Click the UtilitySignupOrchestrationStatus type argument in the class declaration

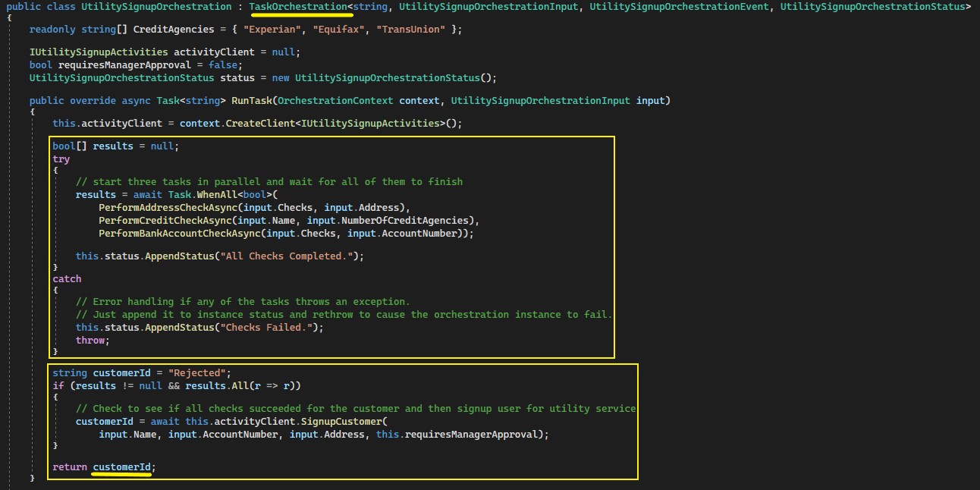(872, 7)
